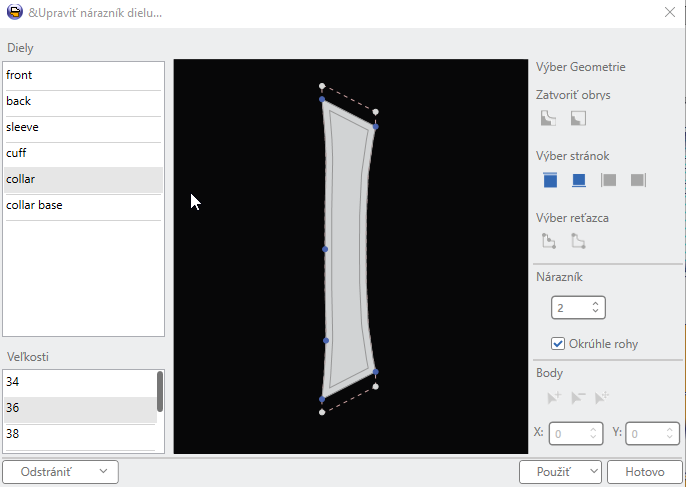
Task: Select size 36 in Veľkosti
Action: tap(80, 408)
